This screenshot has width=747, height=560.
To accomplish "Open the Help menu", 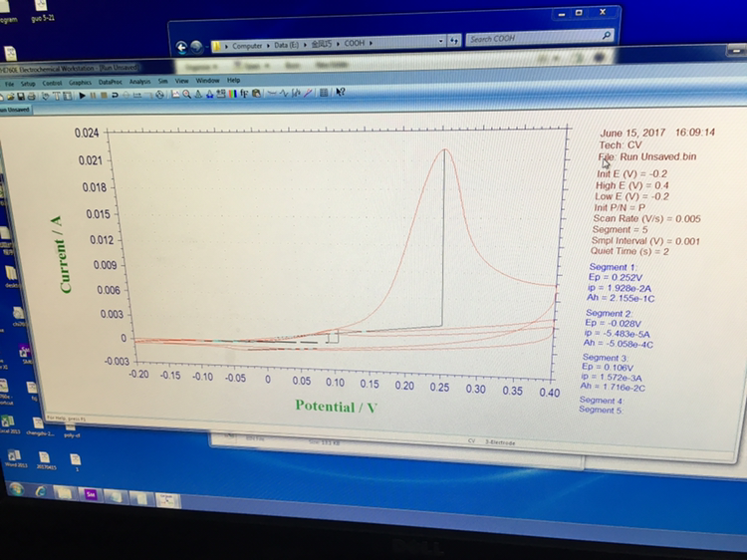I will click(233, 80).
